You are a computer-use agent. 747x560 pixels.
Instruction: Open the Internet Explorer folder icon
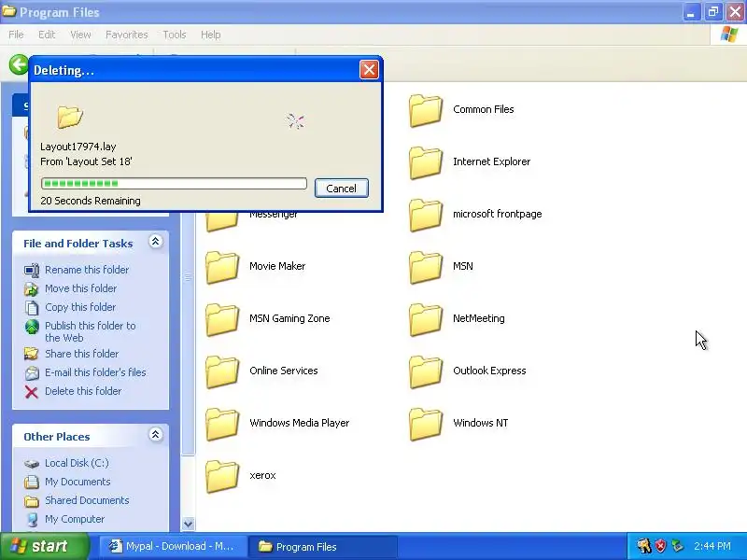pyautogui.click(x=426, y=162)
